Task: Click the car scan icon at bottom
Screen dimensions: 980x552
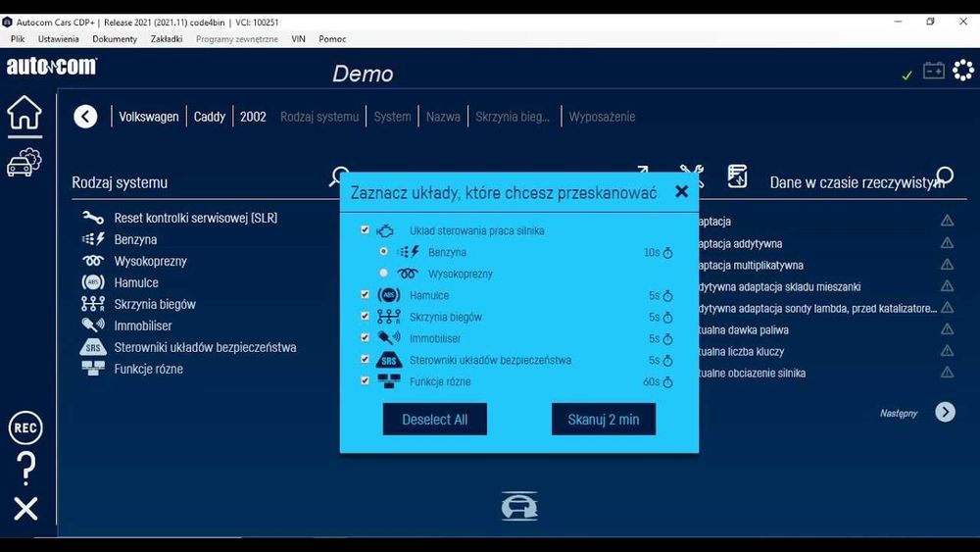Action: click(x=518, y=506)
